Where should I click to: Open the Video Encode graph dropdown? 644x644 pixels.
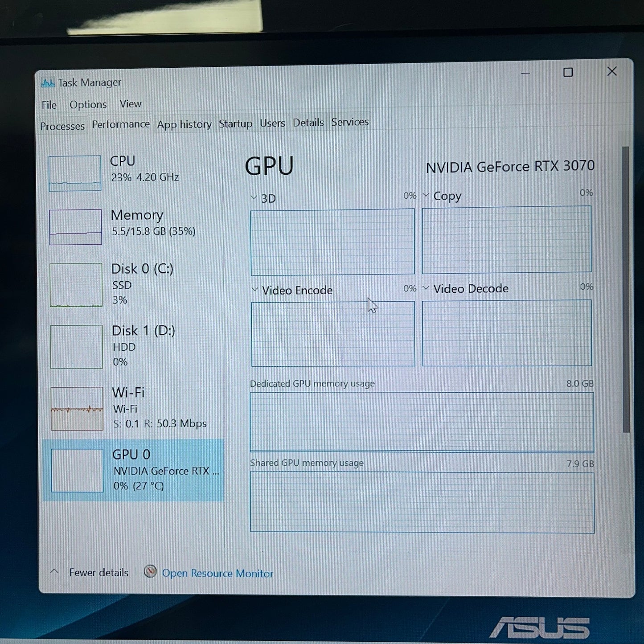coord(255,290)
